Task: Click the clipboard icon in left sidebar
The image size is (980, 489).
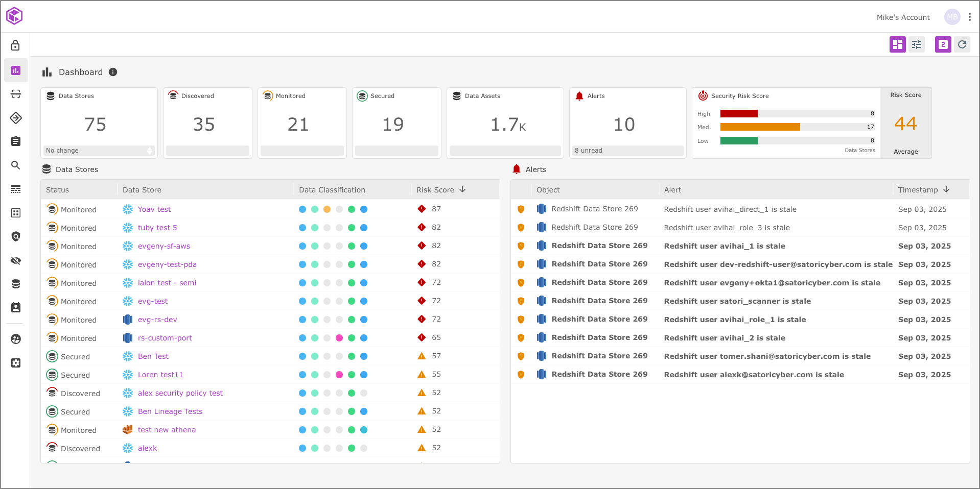Action: pyautogui.click(x=15, y=141)
